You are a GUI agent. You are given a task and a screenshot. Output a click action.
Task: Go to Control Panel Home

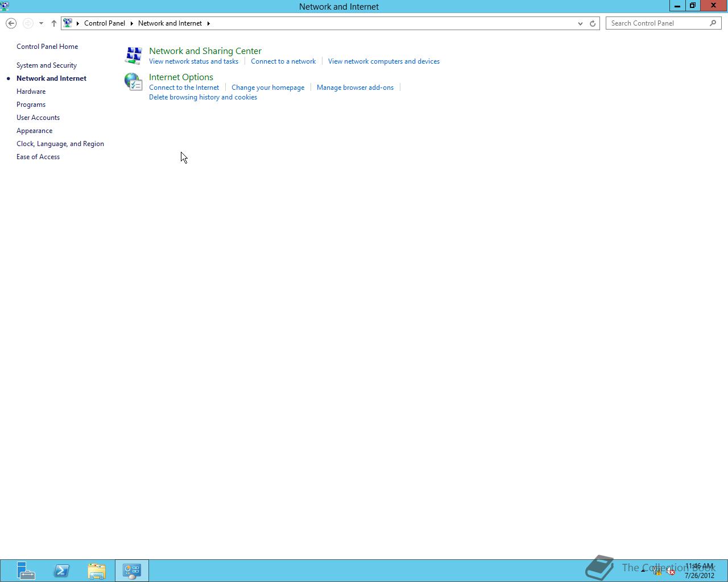point(47,47)
